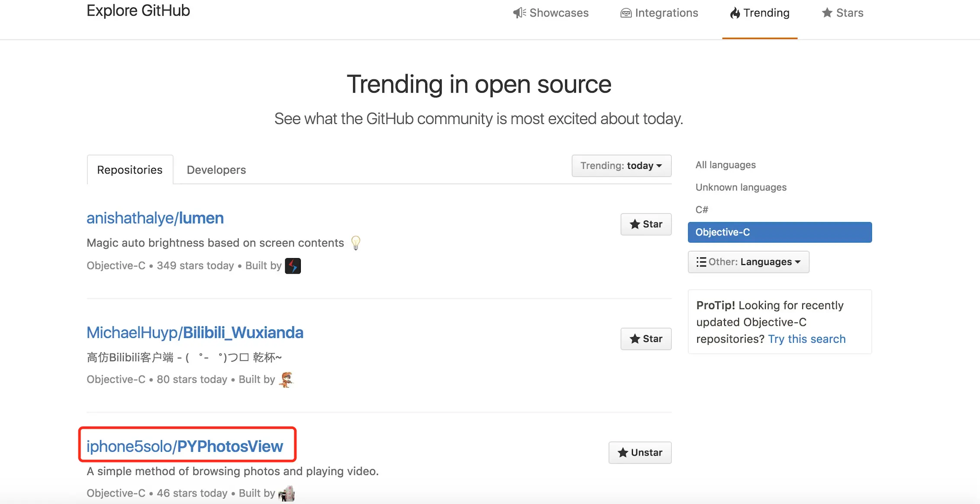The width and height of the screenshot is (980, 504).
Task: Click PYPhotosView contributor avatar
Action: (x=286, y=494)
